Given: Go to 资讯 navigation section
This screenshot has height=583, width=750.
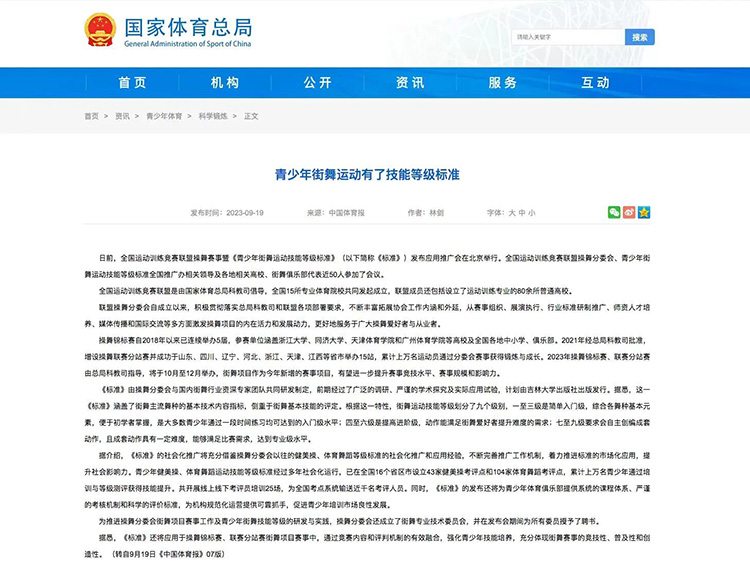Looking at the screenshot, I should 410,82.
